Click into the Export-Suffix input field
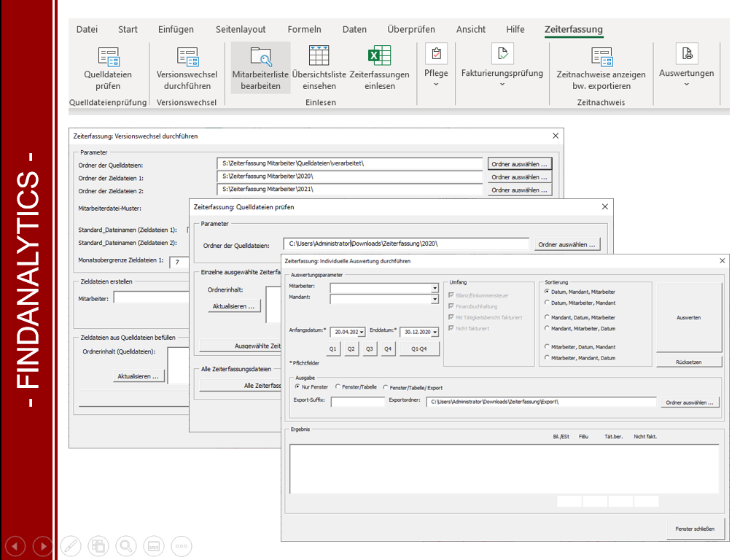This screenshot has height=560, width=748. pos(357,402)
